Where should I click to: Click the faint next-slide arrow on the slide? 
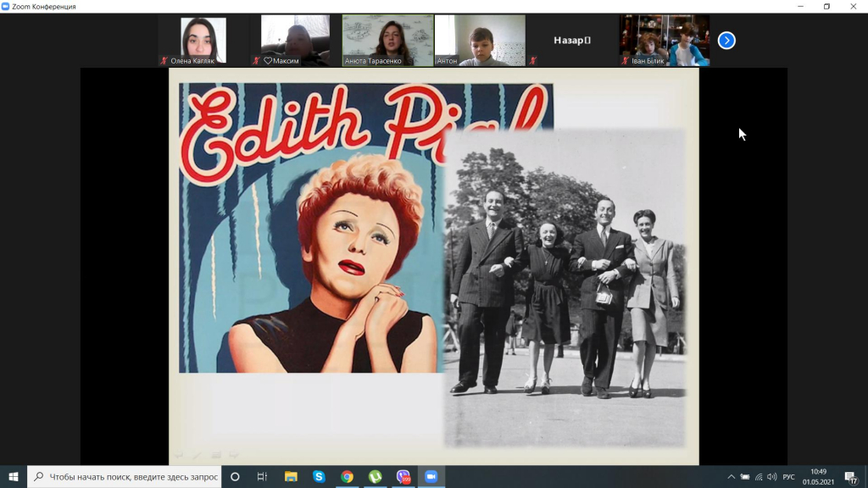(x=234, y=455)
